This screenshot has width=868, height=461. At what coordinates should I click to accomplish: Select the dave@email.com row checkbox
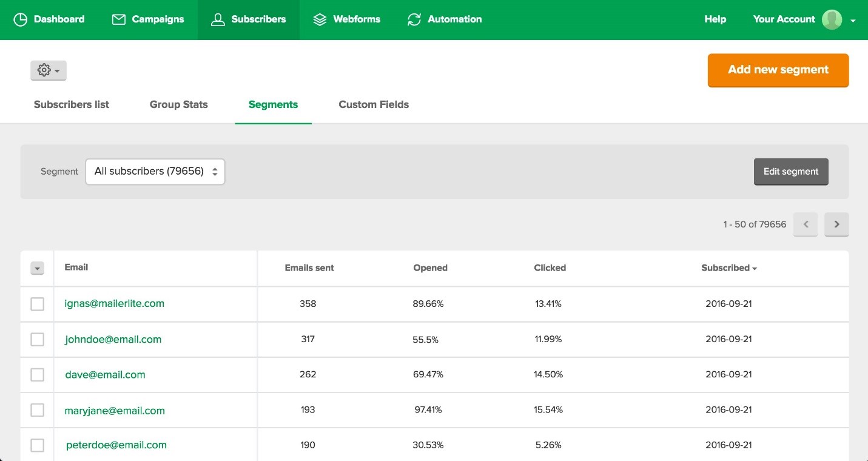click(38, 375)
